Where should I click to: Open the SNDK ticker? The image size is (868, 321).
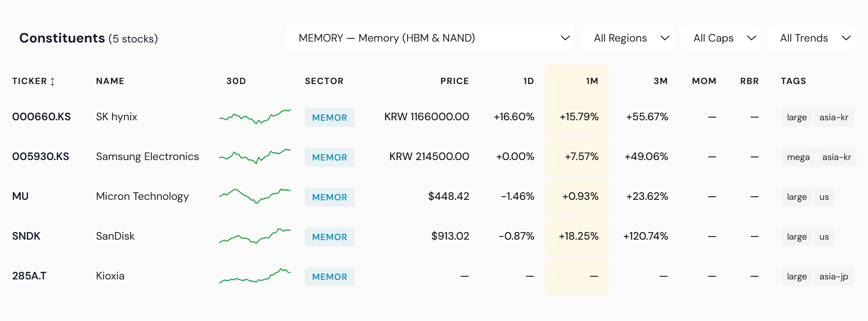[26, 236]
